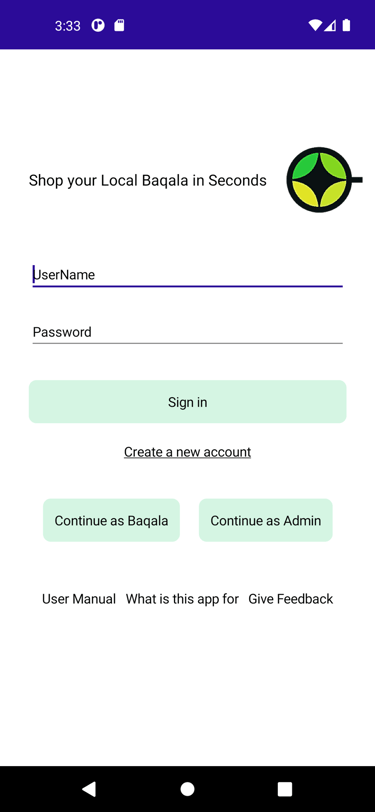The width and height of the screenshot is (375, 812).
Task: Tap the circular notification icon beside clock
Action: click(x=98, y=25)
